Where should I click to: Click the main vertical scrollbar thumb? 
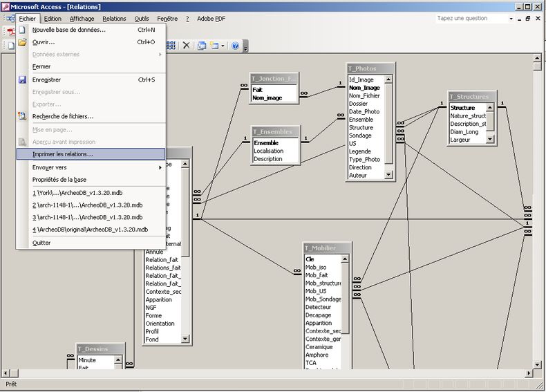tap(537, 66)
